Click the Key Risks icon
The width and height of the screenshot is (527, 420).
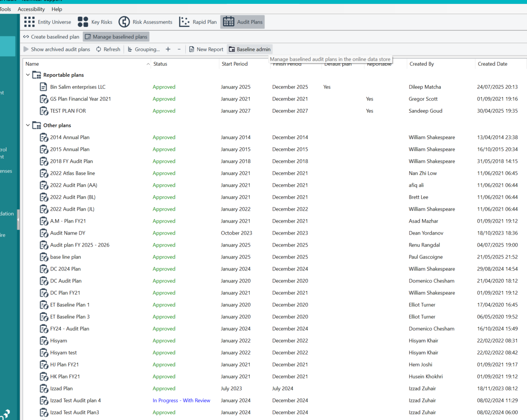click(83, 22)
